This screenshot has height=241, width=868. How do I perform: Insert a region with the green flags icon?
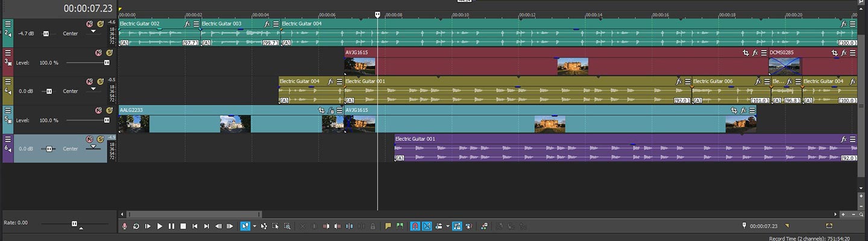400,226
